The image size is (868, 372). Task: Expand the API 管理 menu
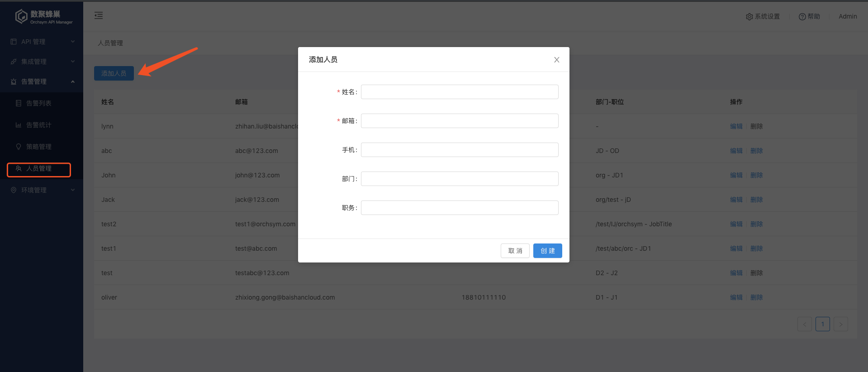41,42
